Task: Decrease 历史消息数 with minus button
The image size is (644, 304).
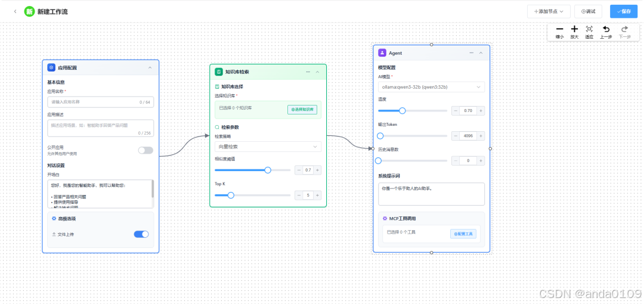Action: 456,160
